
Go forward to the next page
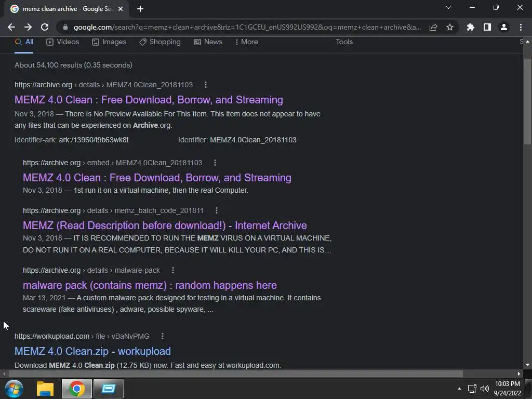coord(28,27)
